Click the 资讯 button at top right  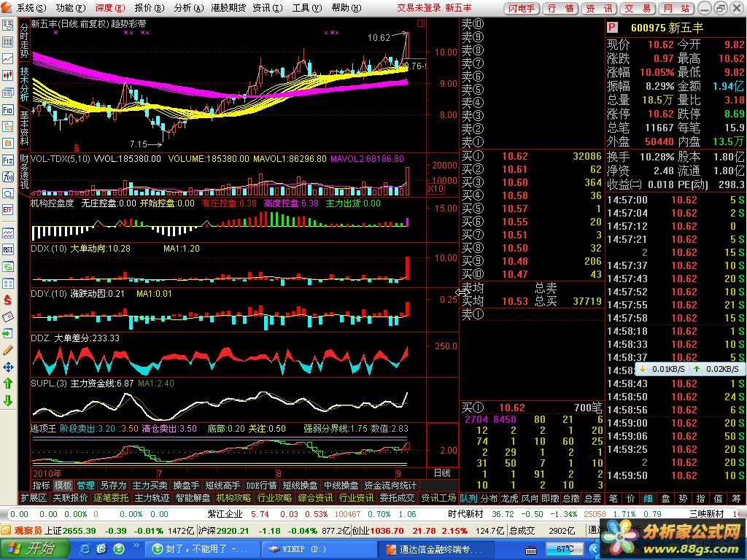click(600, 9)
